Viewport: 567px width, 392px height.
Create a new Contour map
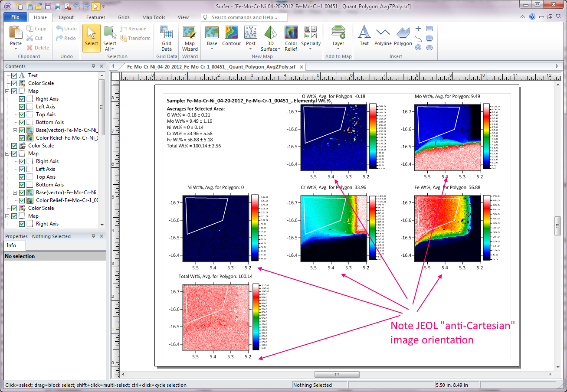tap(231, 36)
